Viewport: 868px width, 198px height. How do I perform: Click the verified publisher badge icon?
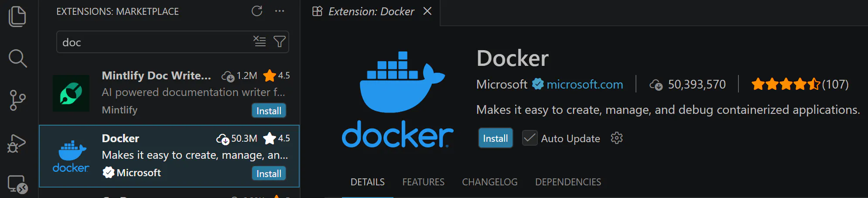[538, 84]
